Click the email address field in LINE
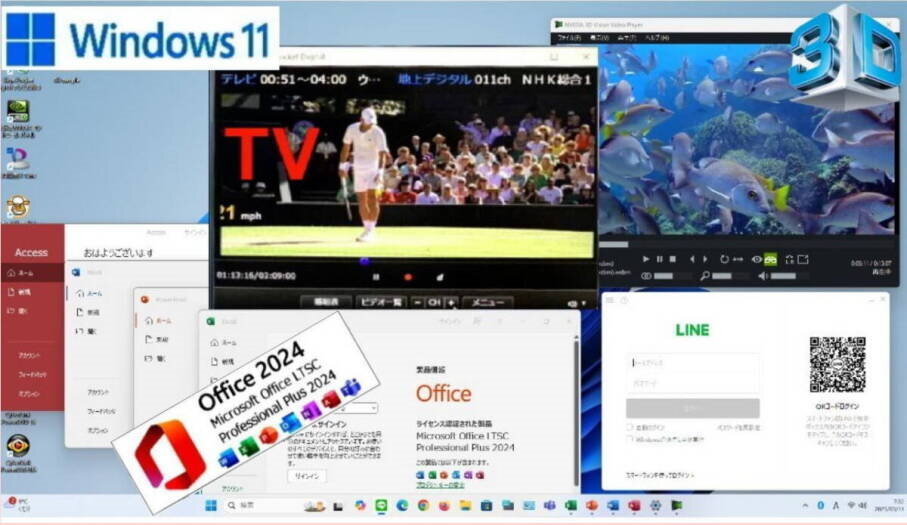The width and height of the screenshot is (907, 525). pyautogui.click(x=692, y=363)
